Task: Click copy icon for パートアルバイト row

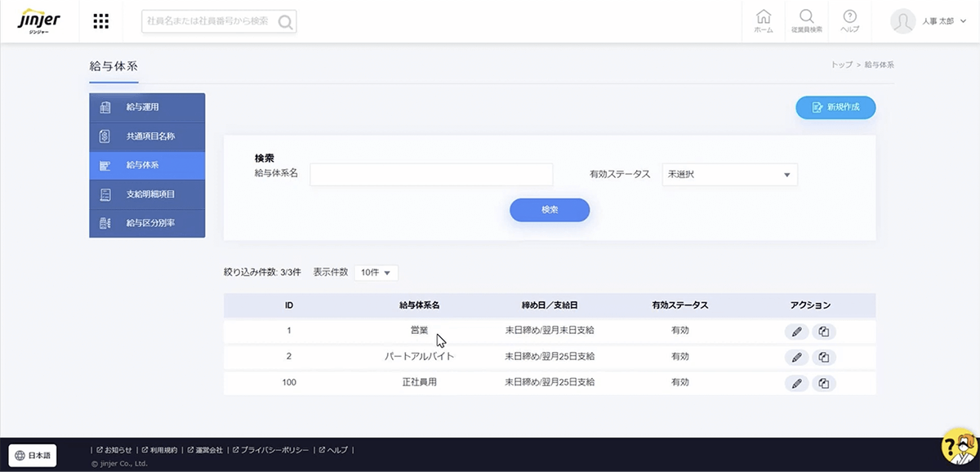Action: coord(824,357)
